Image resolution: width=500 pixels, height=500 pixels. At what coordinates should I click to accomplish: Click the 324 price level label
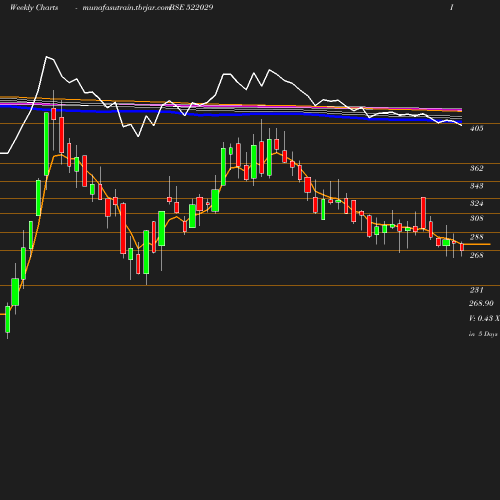click(x=476, y=203)
